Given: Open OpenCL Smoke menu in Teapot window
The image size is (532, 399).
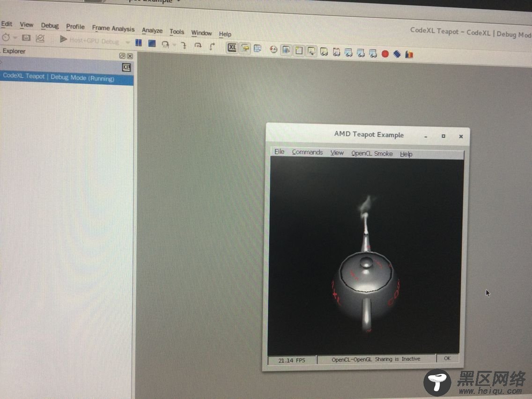Looking at the screenshot, I should tap(372, 153).
